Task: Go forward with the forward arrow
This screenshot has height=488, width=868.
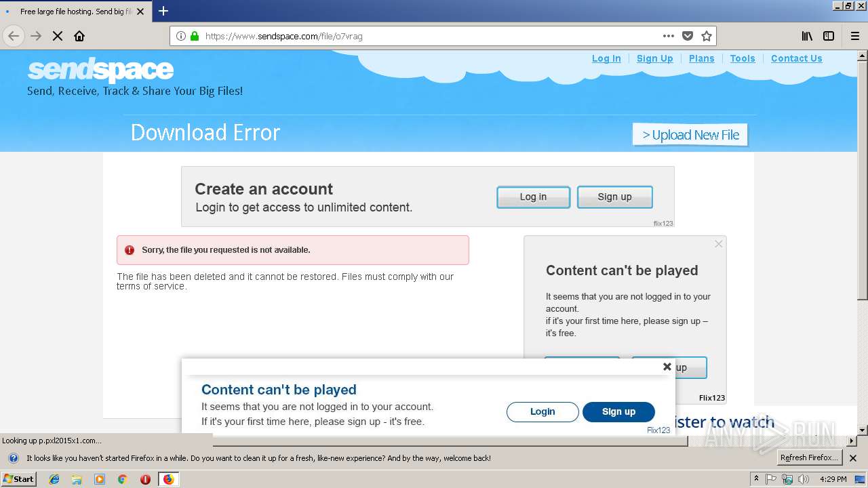Action: coord(36,36)
